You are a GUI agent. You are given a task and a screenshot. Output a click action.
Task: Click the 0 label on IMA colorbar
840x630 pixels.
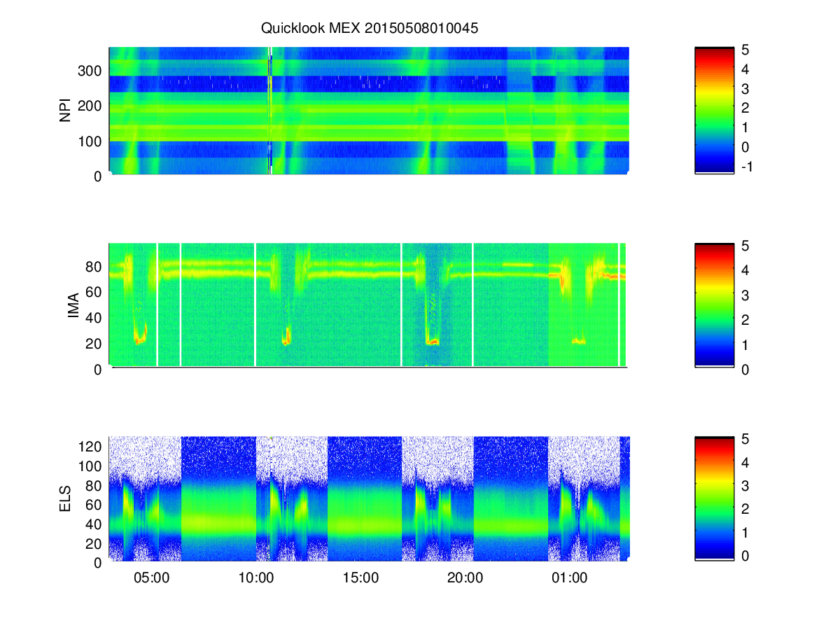tap(745, 369)
